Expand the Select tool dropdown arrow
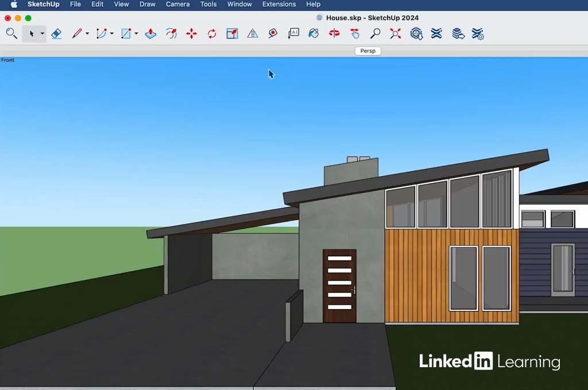The image size is (588, 390). coord(42,34)
